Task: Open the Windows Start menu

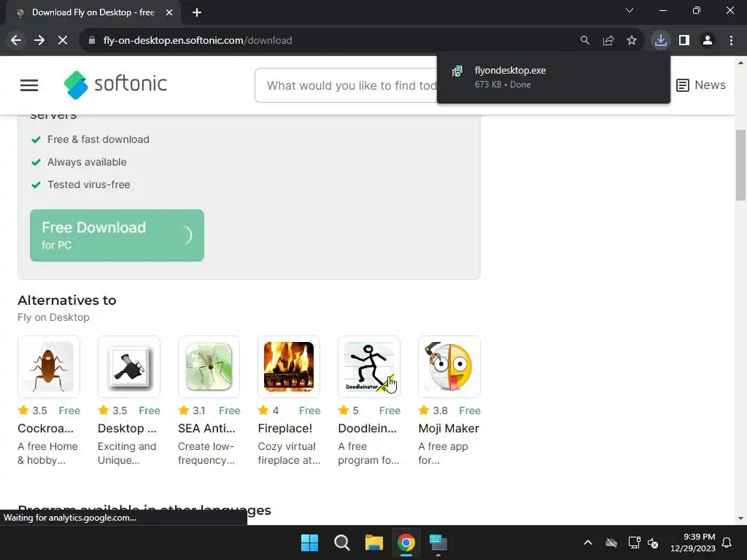Action: pos(309,542)
